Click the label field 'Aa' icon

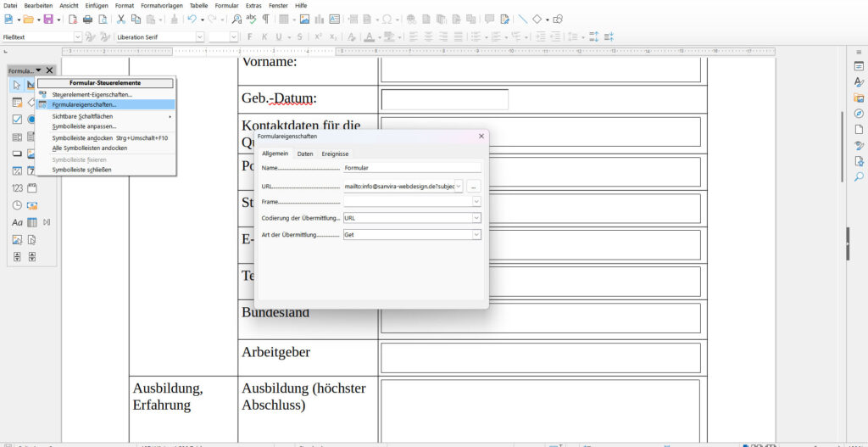click(x=17, y=222)
